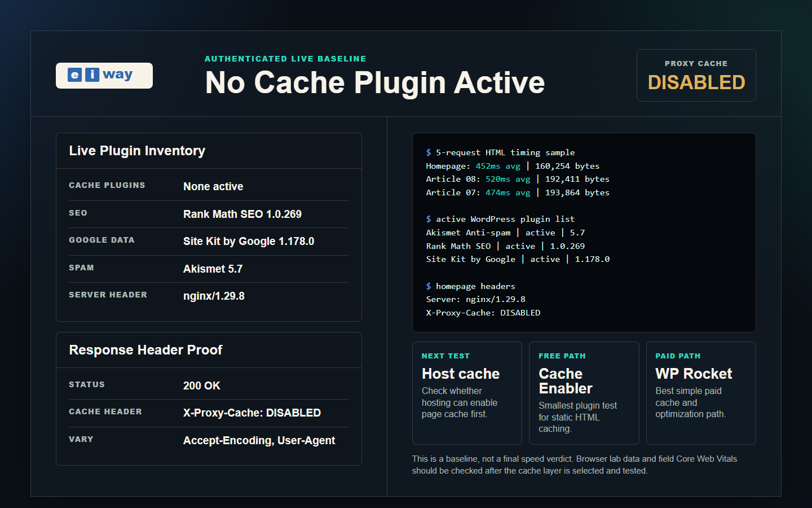Click the 'CACHE HEADER' row label
This screenshot has width=812, height=508.
point(105,411)
